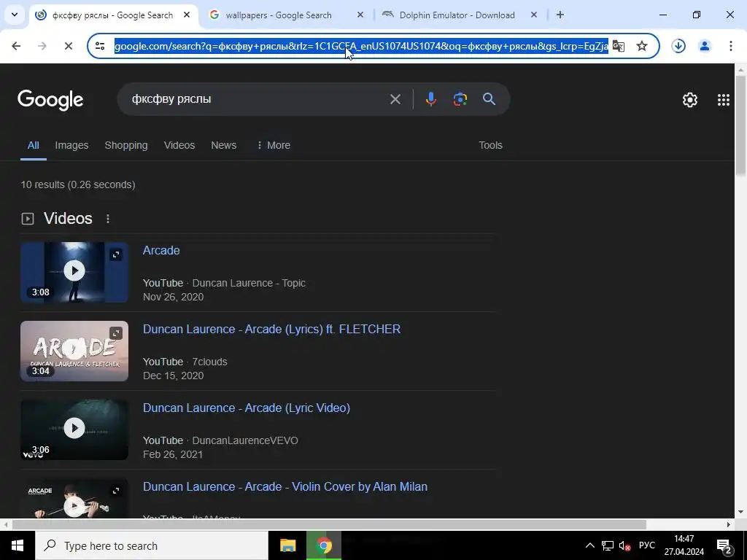Screen dimensions: 747x560
Task: Close the фксфву ряслы Google Search tab
Action: (x=187, y=15)
